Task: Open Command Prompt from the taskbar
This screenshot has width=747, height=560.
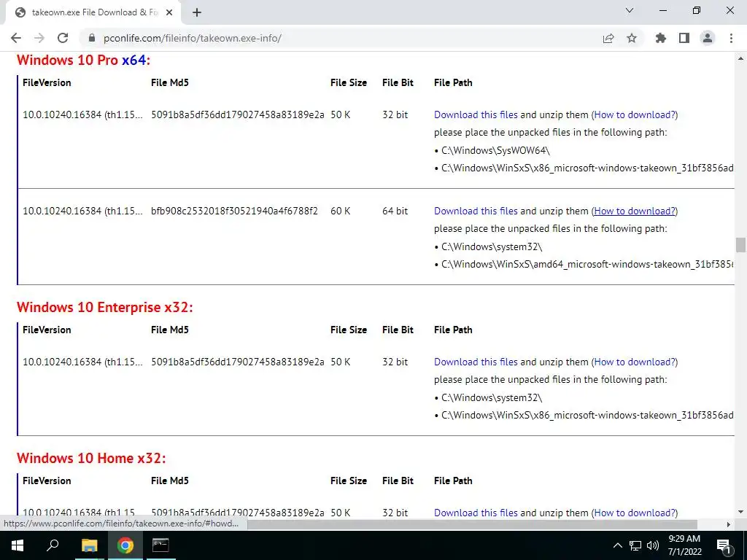Action: pos(160,545)
